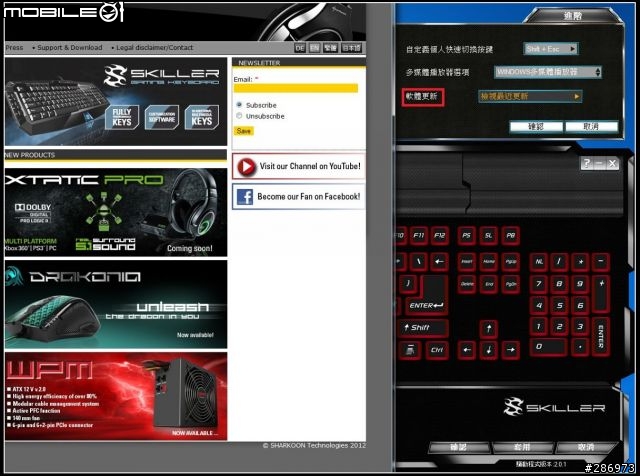Click the numpad decimal point key

coord(580,347)
